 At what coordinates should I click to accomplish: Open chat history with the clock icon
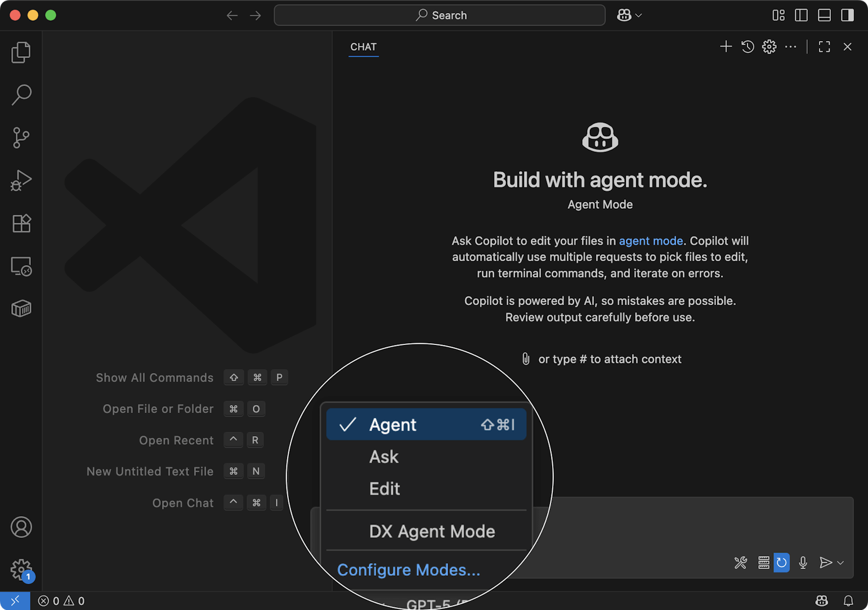coord(747,47)
